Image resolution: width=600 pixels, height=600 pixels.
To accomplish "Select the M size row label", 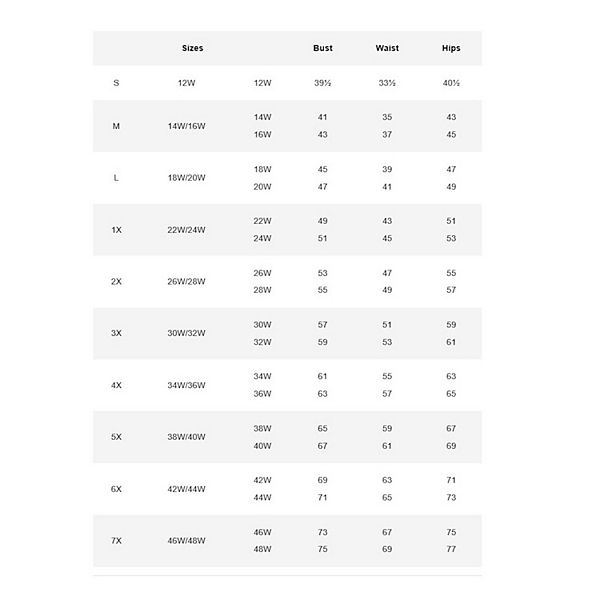I will click(116, 126).
